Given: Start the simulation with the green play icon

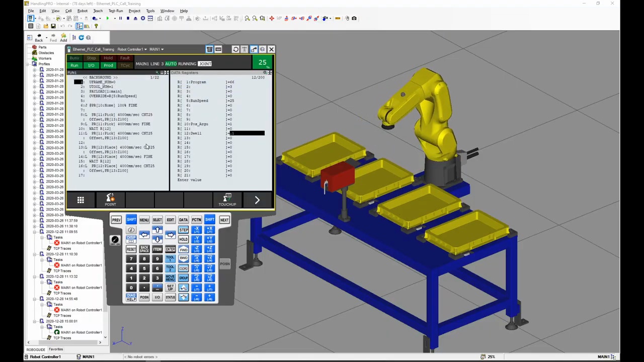Looking at the screenshot, I should click(x=108, y=19).
